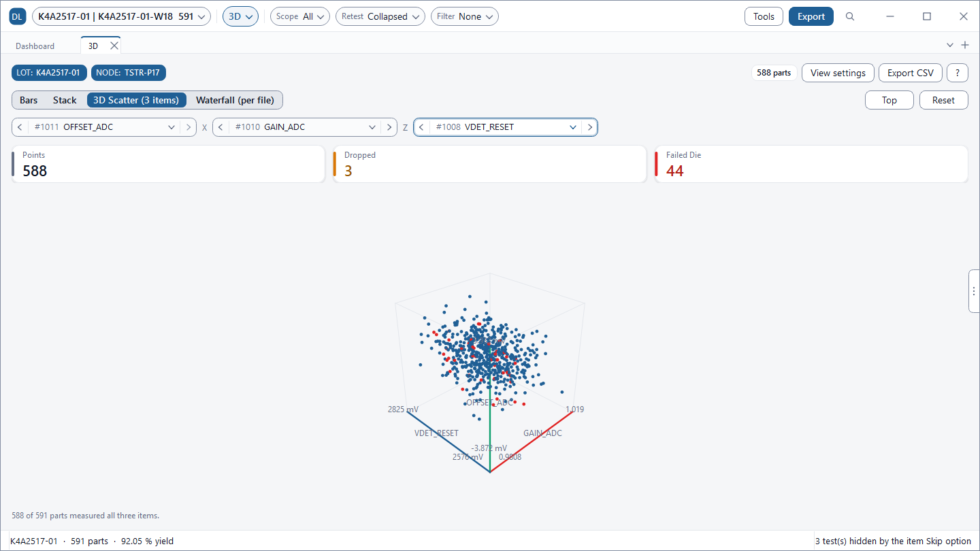
Task: Open the search magnifier icon
Action: coord(850,16)
